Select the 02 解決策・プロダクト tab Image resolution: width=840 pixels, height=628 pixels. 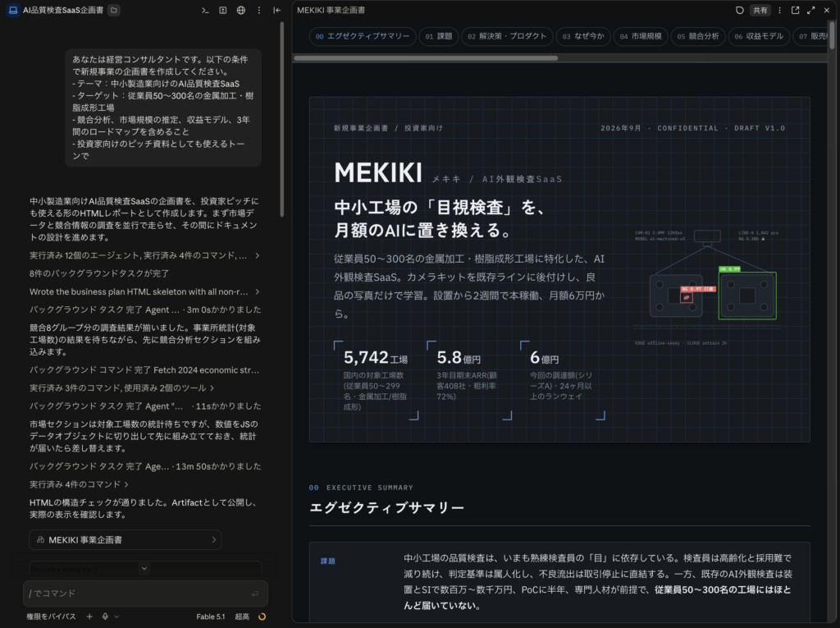(x=507, y=36)
